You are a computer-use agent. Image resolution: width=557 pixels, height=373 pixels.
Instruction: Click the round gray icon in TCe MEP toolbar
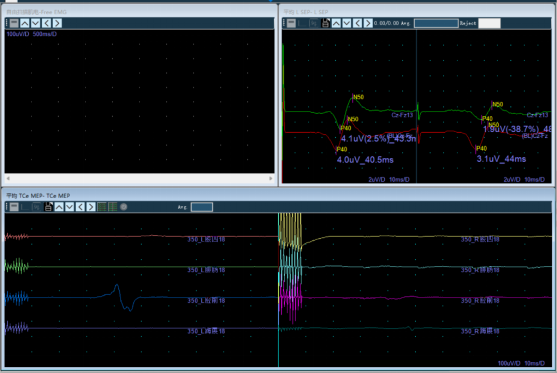click(124, 207)
